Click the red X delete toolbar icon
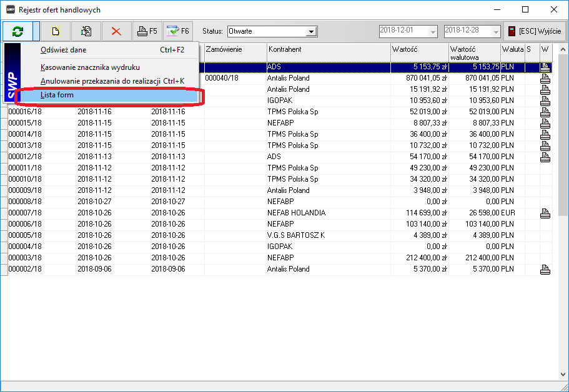 [116, 31]
